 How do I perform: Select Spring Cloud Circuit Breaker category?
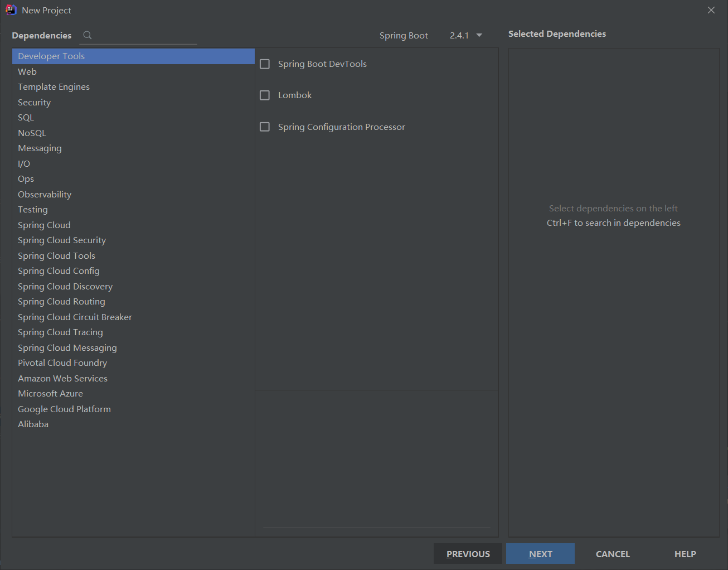[133, 317]
